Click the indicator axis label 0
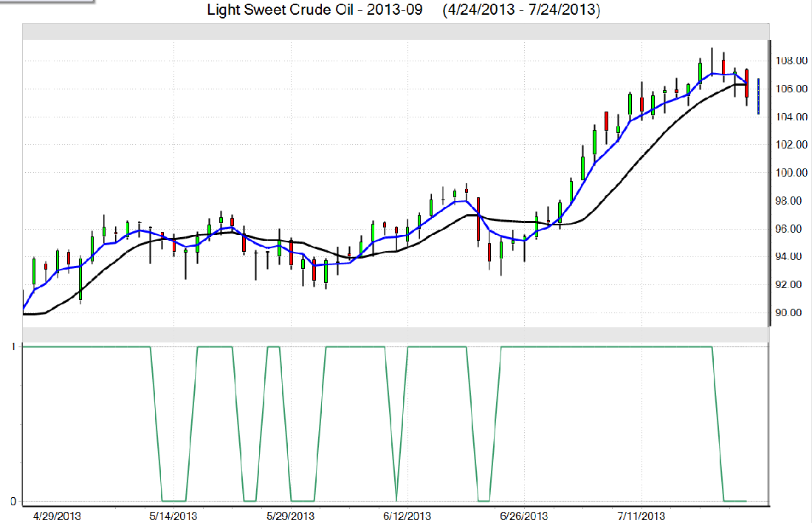This screenshot has height=523, width=812. (x=13, y=502)
